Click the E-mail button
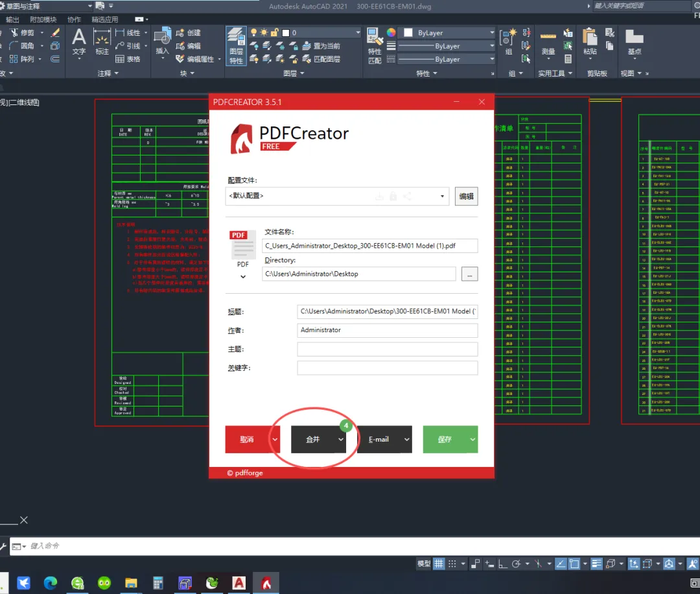700x594 pixels. click(379, 440)
